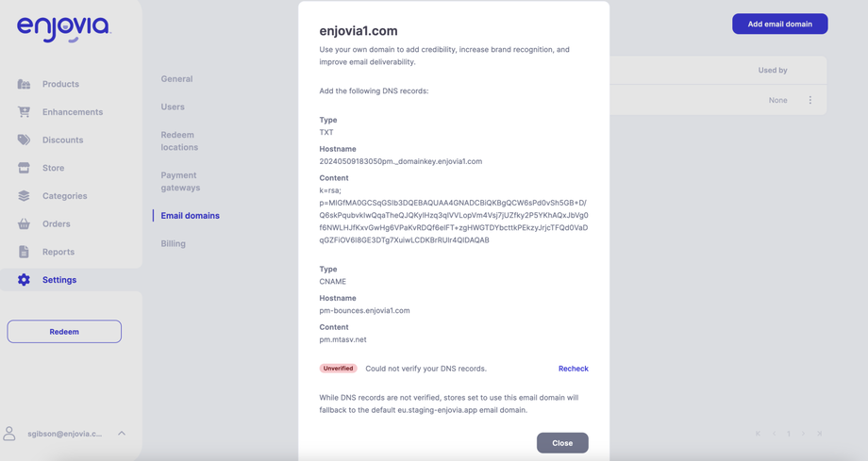Open the three-dot row actions menu

(x=810, y=100)
